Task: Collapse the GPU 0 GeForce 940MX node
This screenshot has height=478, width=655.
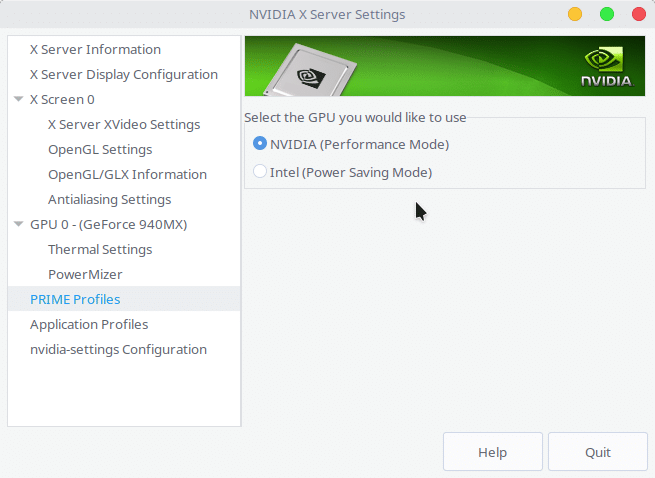Action: (18, 224)
